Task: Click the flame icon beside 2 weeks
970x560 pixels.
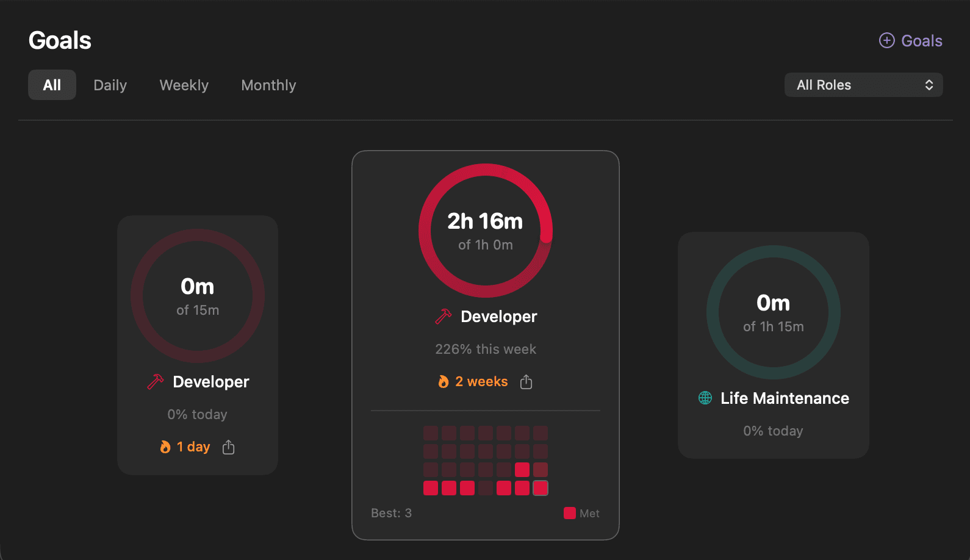Action: [x=444, y=382]
